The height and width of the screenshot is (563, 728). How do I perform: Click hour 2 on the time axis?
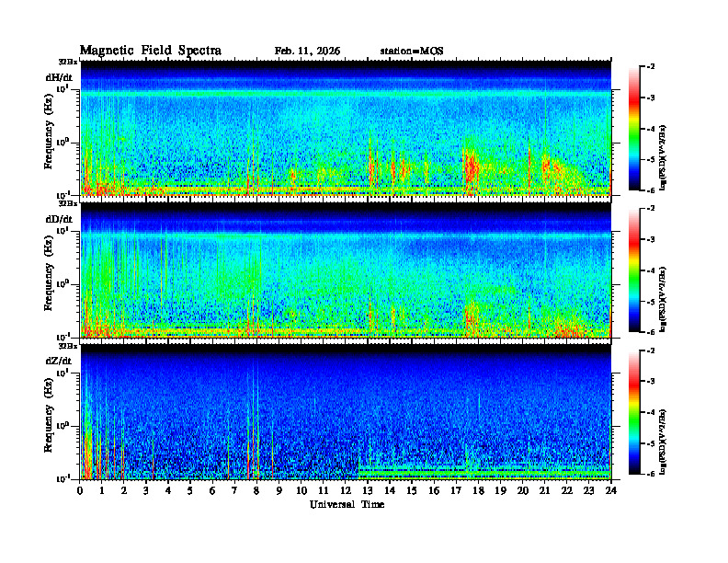tap(124, 490)
